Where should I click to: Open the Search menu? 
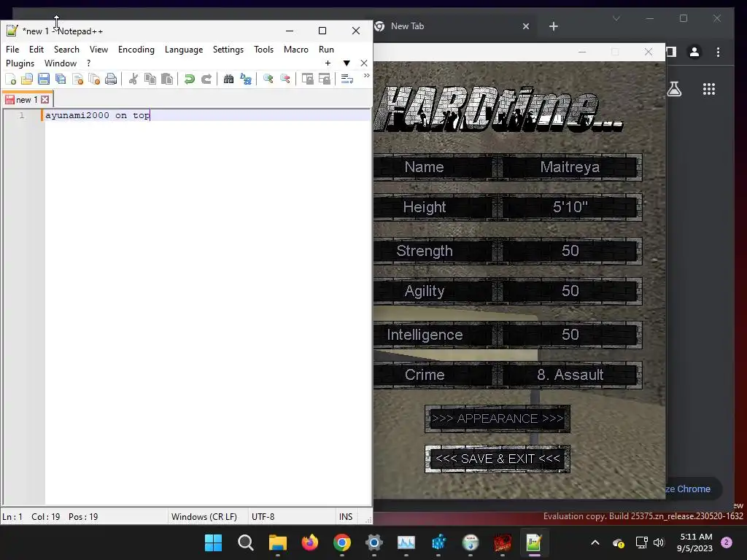click(x=66, y=50)
